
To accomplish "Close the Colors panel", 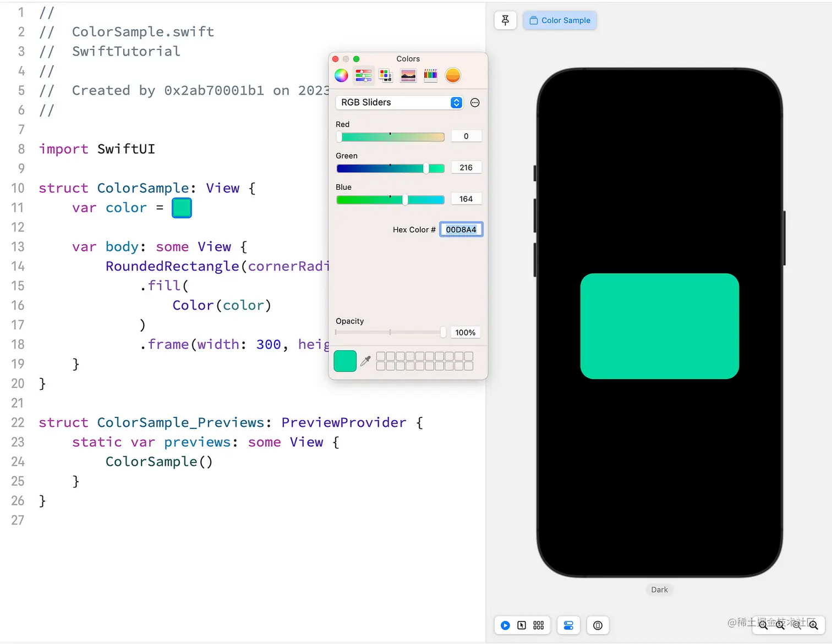I will coord(336,59).
